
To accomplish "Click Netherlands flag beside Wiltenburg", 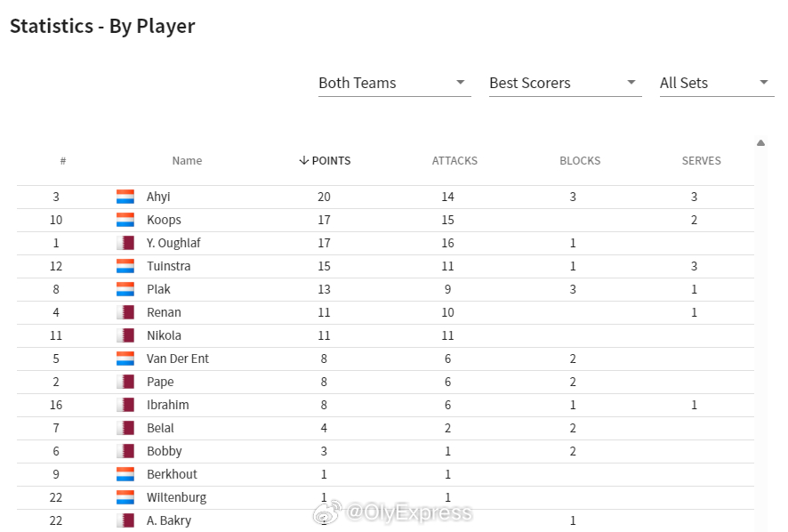I will 125,497.
